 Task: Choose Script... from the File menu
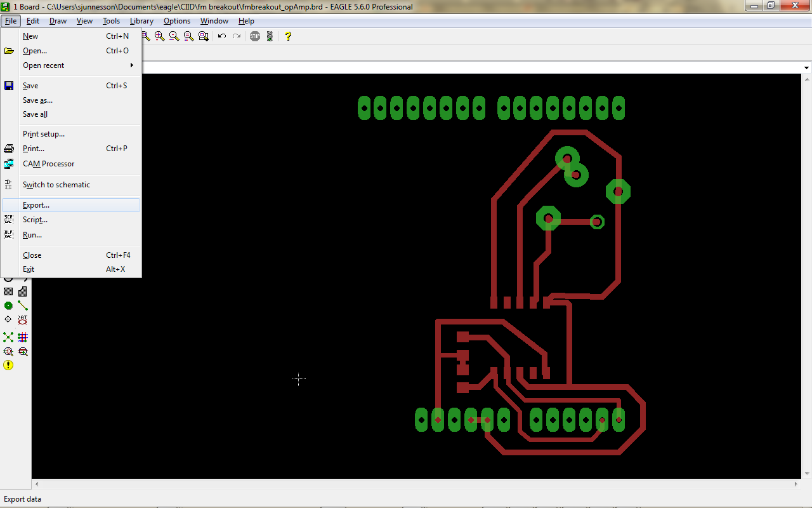(71, 220)
